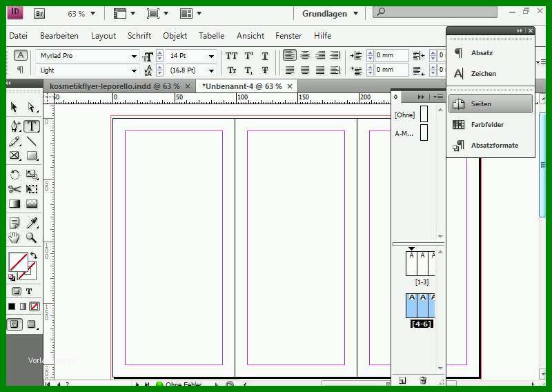Toggle All Caps (TT)
The height and width of the screenshot is (392, 552).
click(231, 56)
